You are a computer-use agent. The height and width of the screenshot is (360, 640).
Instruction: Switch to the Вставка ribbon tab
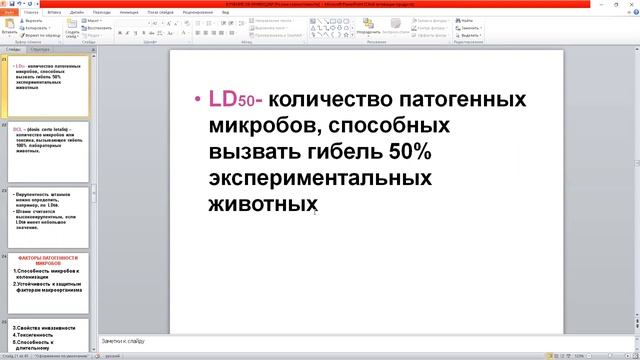tap(54, 12)
